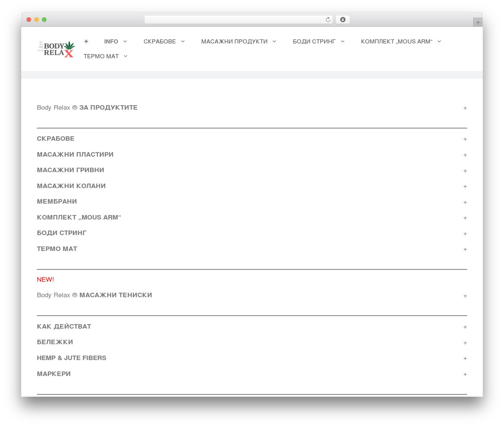Click the МАСАЖНИ ПЛАСТИРИ heading
The image size is (504, 427).
[75, 154]
